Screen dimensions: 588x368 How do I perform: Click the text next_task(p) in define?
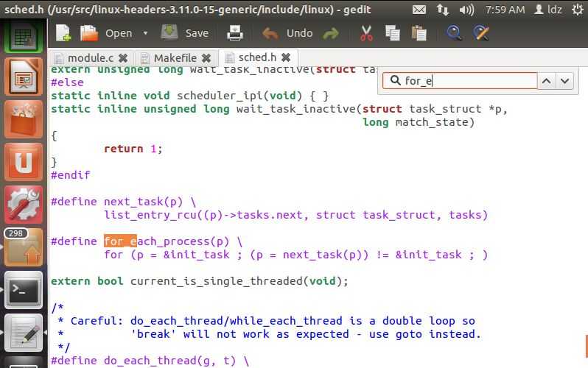pos(143,202)
